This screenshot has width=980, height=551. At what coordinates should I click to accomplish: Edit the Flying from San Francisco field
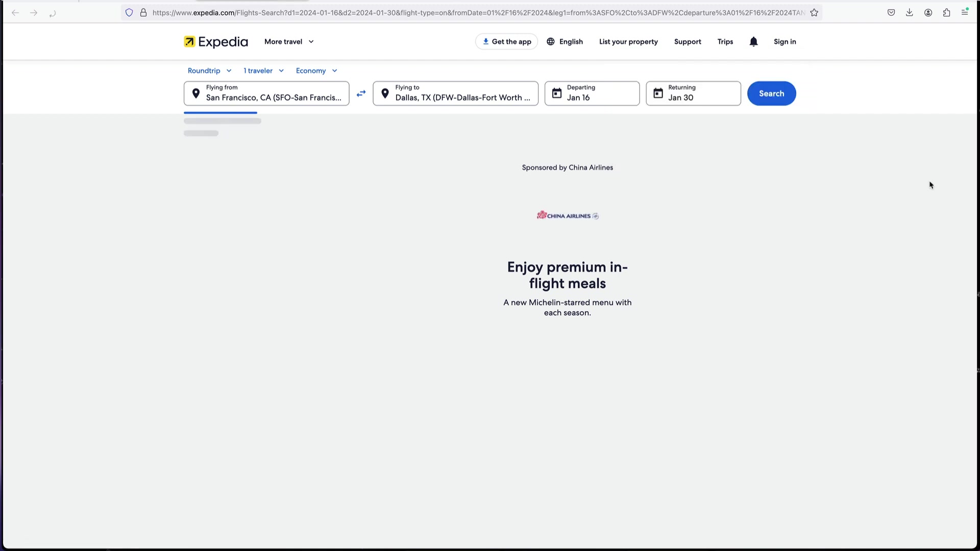[x=266, y=93]
